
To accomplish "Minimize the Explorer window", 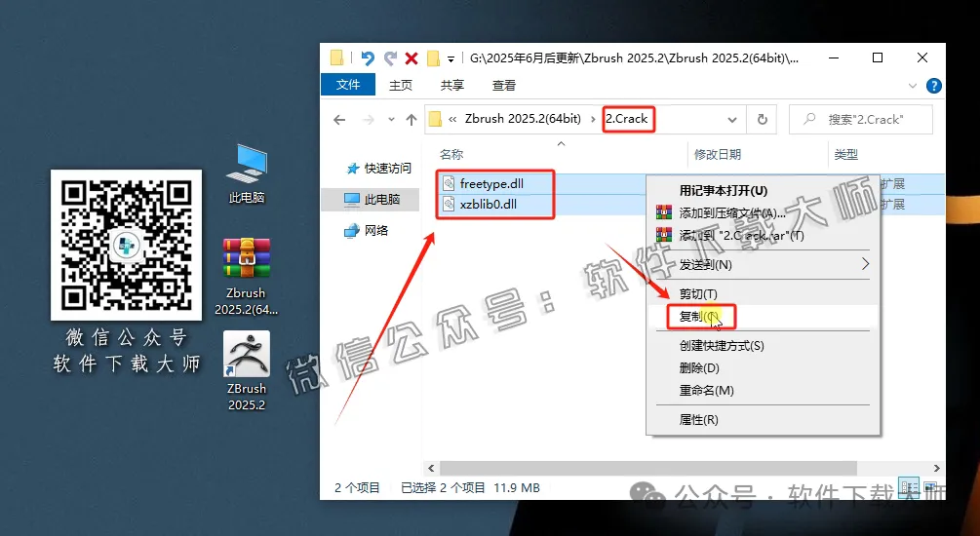I will click(834, 58).
